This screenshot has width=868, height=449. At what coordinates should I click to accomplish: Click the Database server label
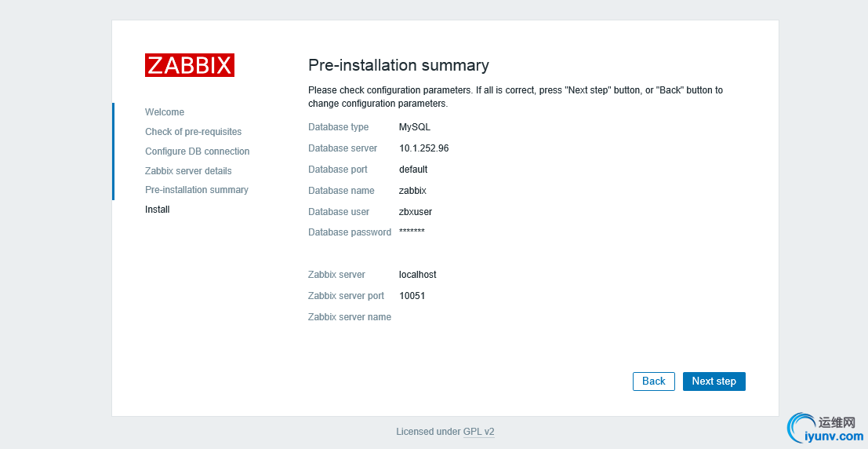click(x=343, y=148)
